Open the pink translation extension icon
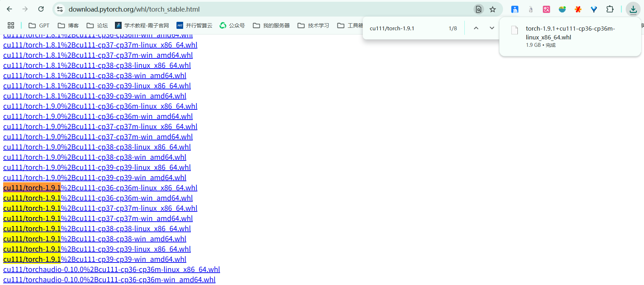This screenshot has width=644, height=285. (546, 9)
